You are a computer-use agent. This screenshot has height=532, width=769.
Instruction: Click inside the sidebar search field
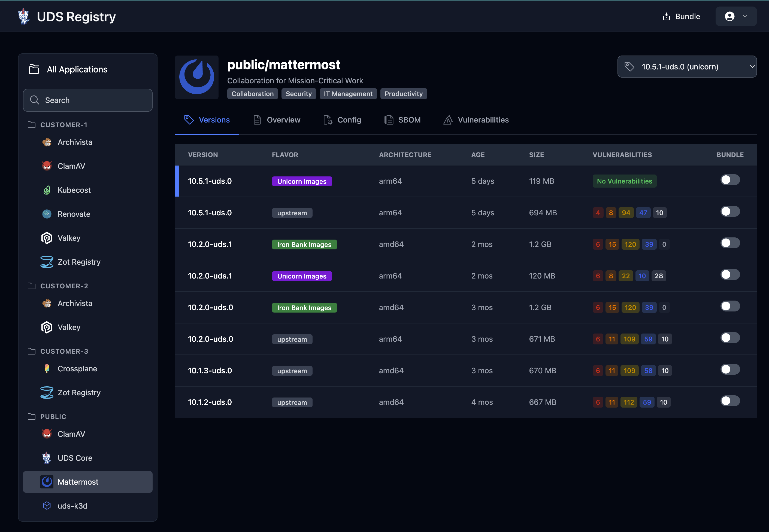pos(87,100)
